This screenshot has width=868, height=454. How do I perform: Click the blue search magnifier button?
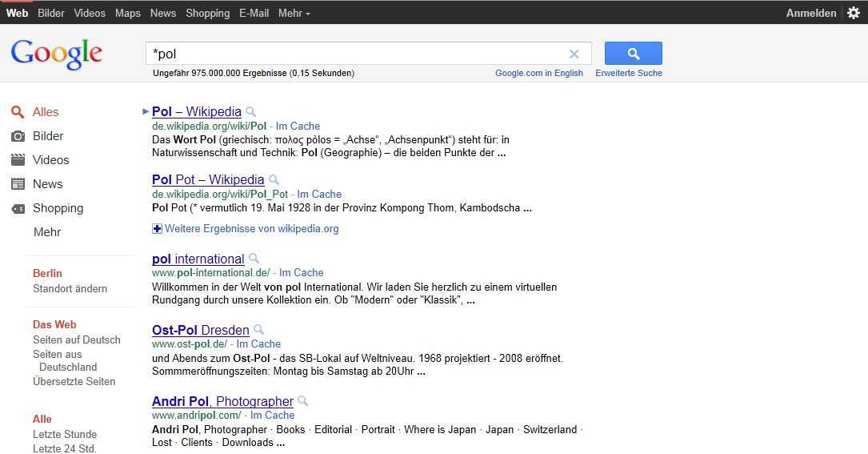(633, 54)
